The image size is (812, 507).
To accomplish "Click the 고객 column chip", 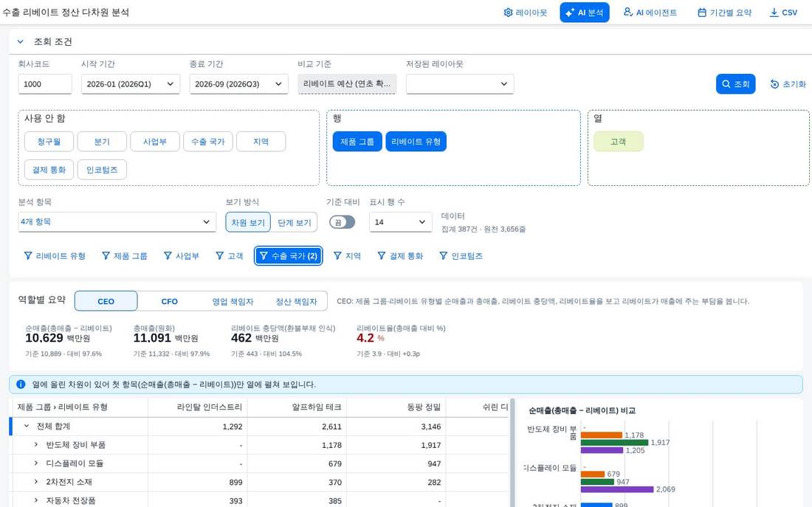I will tap(618, 142).
